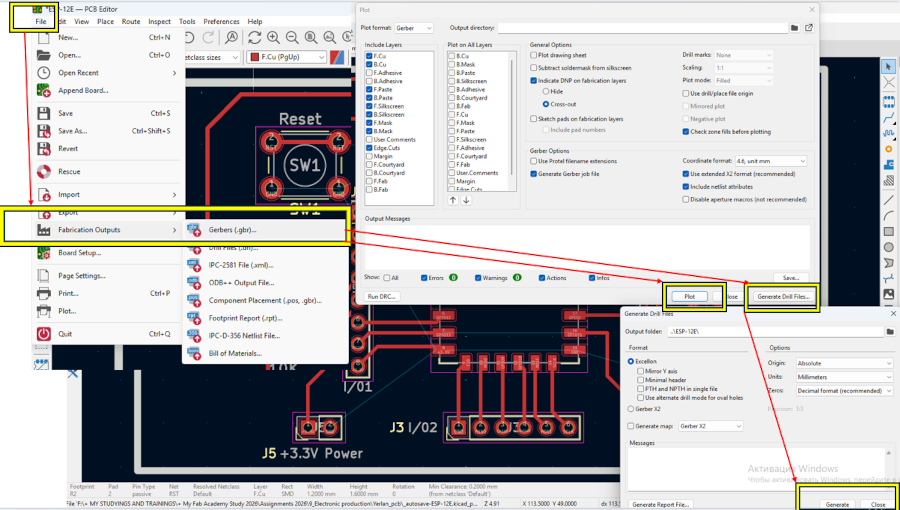The image size is (900, 510).
Task: Open the Plot format Gerber dropdown
Action: [416, 28]
